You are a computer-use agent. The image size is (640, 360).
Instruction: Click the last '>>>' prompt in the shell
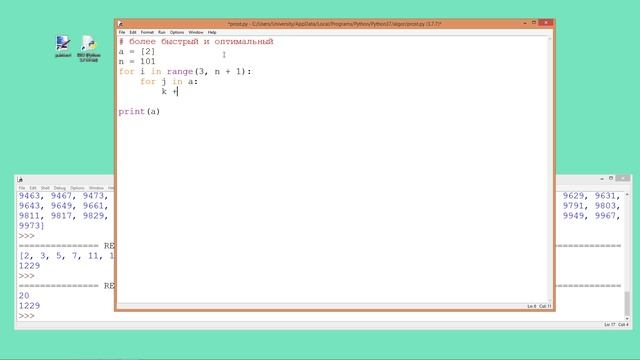tap(27, 316)
